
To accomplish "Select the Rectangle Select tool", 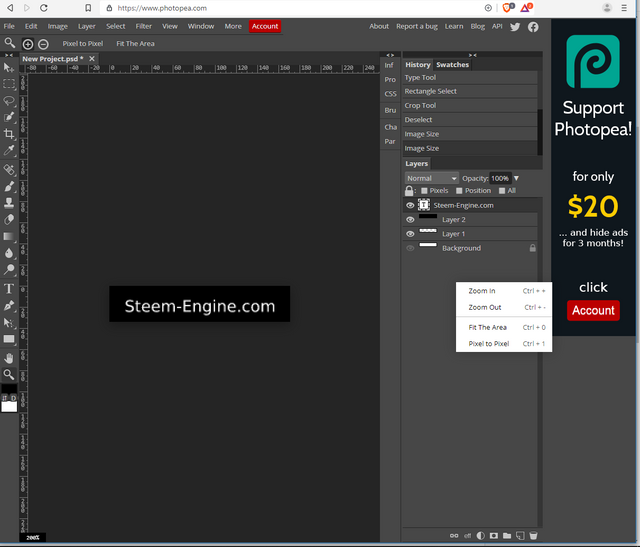I will point(9,84).
